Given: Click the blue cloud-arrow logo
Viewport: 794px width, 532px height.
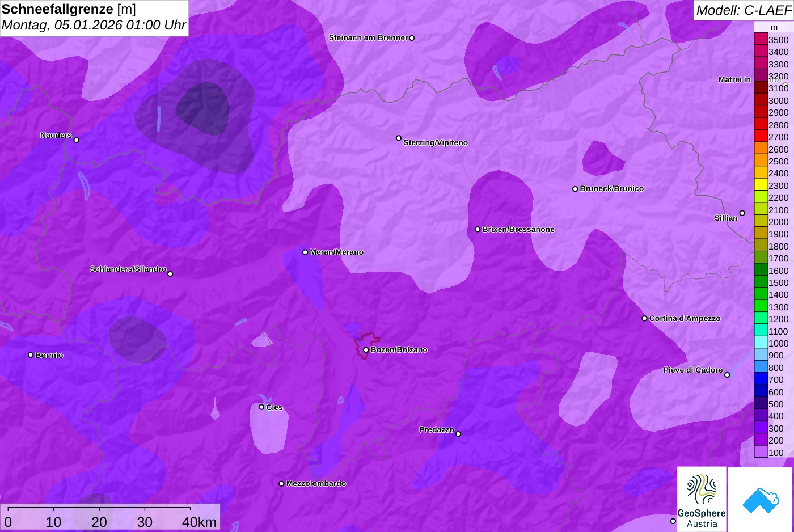Looking at the screenshot, I should [760, 499].
